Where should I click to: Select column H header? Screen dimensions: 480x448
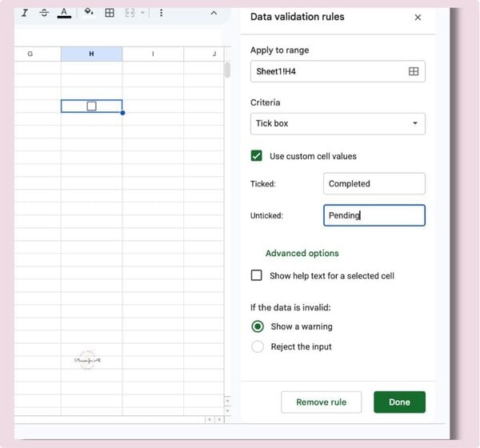pos(91,54)
